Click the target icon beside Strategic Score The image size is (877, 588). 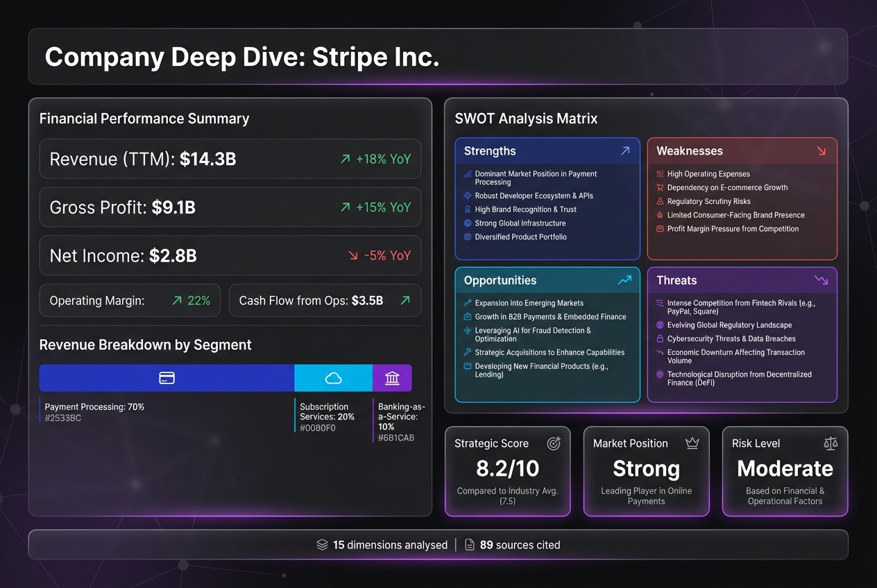tap(554, 443)
